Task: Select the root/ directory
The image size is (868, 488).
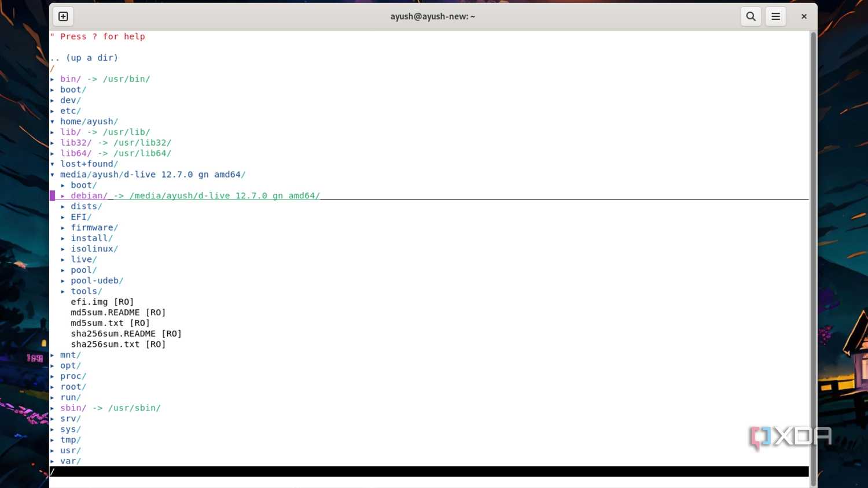Action: point(73,387)
